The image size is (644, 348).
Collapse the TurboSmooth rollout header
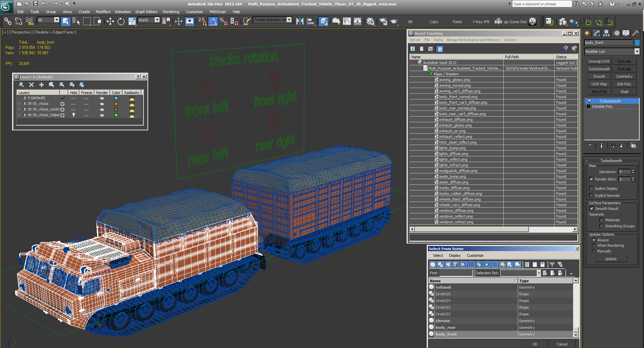(611, 161)
